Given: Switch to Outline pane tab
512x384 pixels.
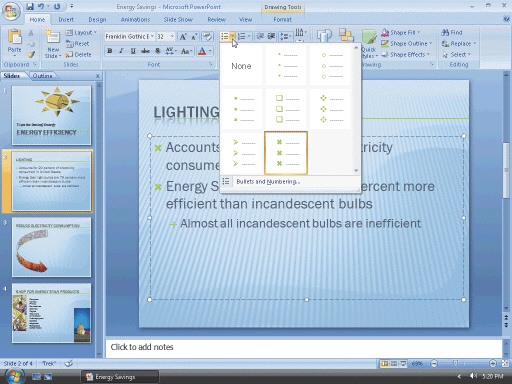Looking at the screenshot, I should [42, 76].
